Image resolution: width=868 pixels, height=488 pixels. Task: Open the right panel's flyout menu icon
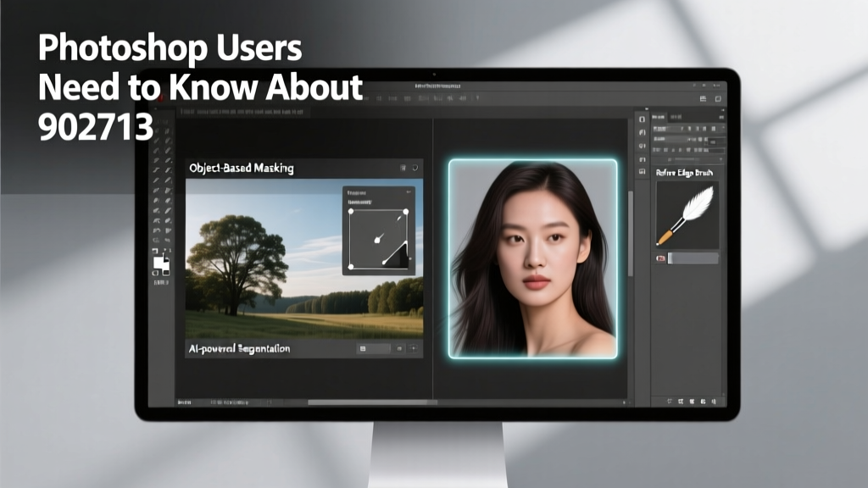coord(721,117)
